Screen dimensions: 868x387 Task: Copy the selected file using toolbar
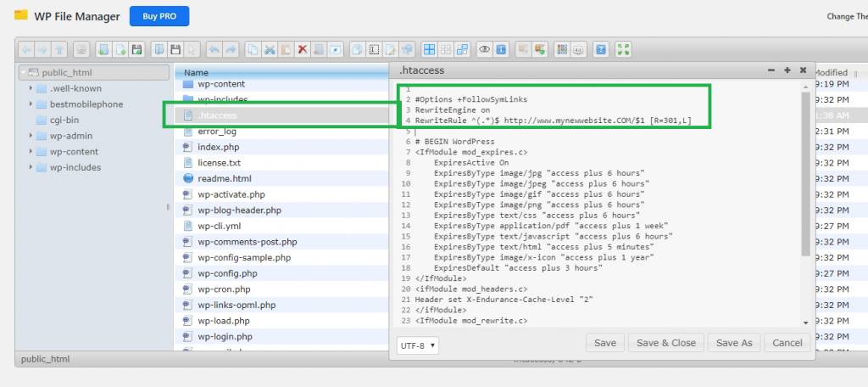(x=253, y=49)
